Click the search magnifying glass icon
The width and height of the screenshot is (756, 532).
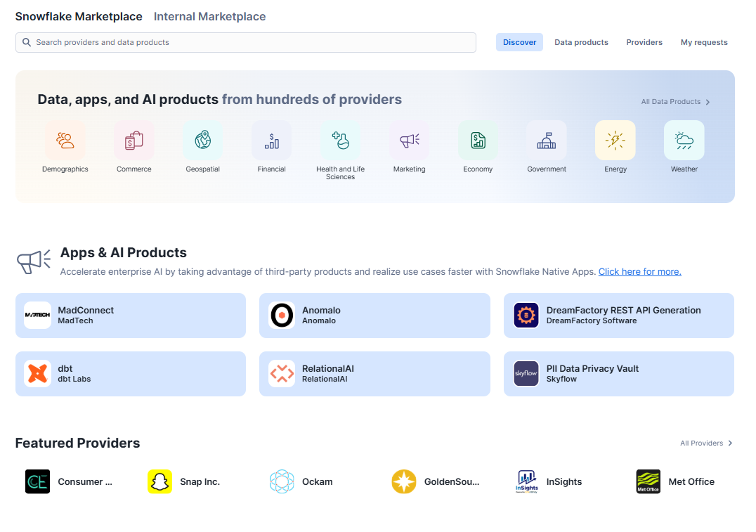26,42
